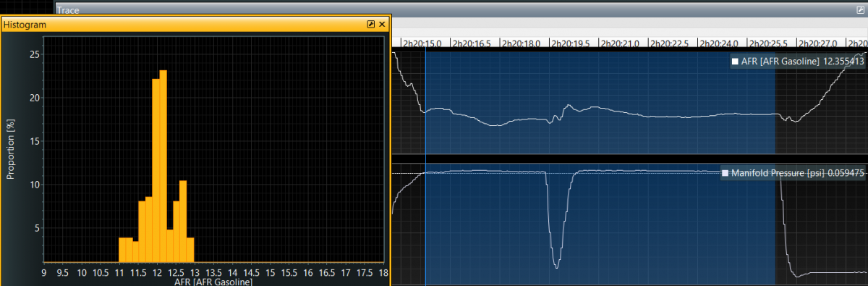Click the Manifold Pressure white color swatch
This screenshot has width=868, height=286.
click(726, 173)
